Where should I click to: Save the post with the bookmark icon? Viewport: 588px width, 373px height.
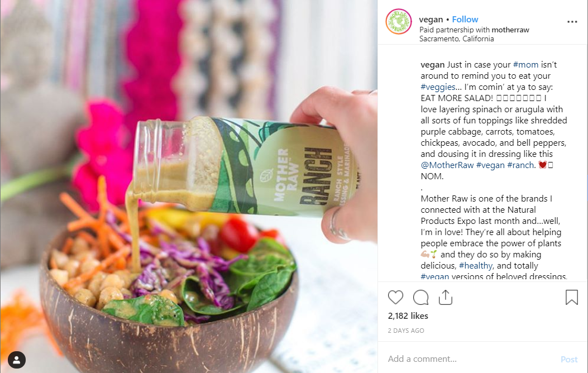(571, 297)
